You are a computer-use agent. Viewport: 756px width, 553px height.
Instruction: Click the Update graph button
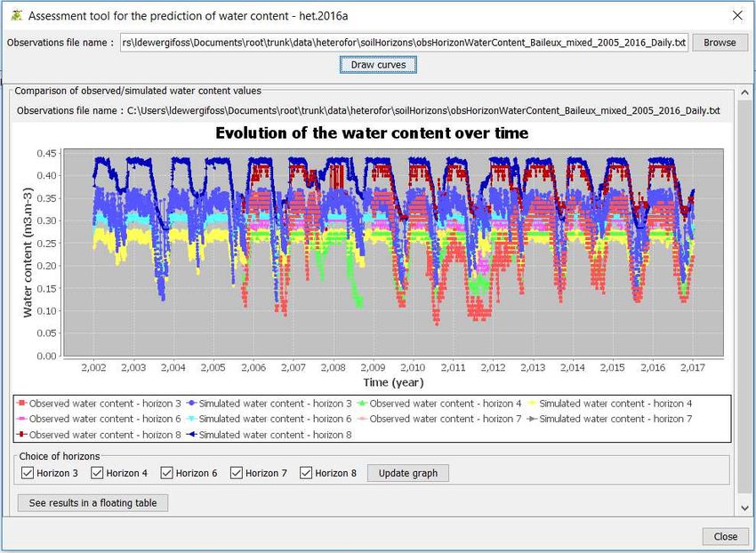click(x=408, y=473)
